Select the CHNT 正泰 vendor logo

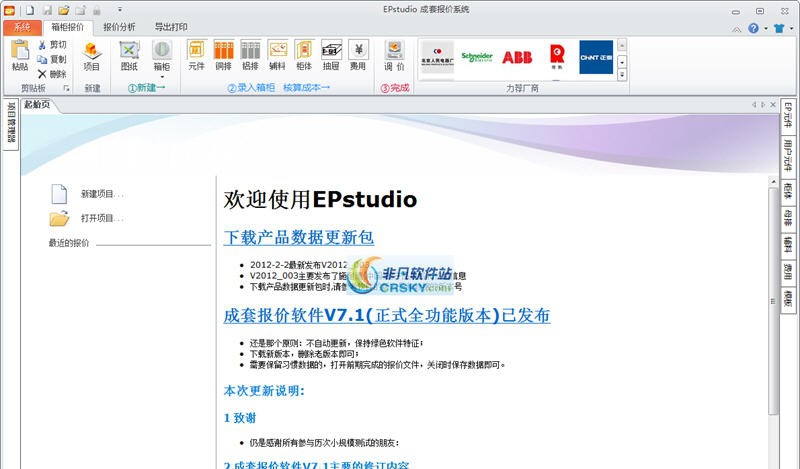(596, 57)
